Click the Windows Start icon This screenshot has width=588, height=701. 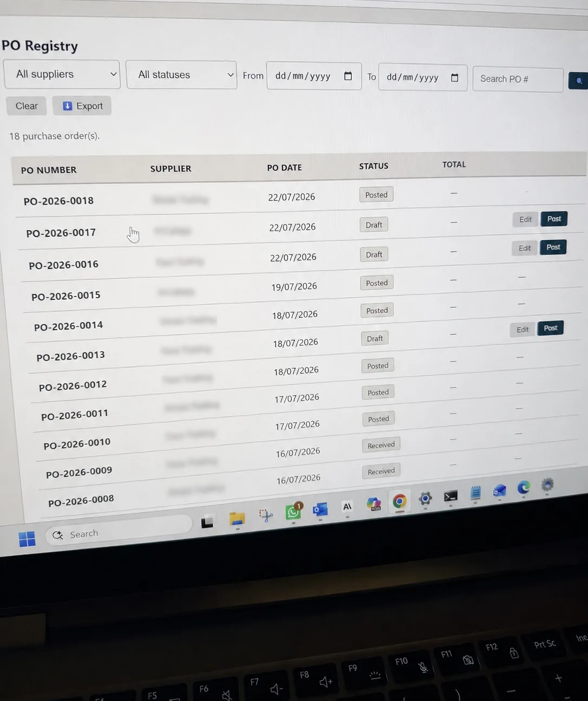pos(27,539)
